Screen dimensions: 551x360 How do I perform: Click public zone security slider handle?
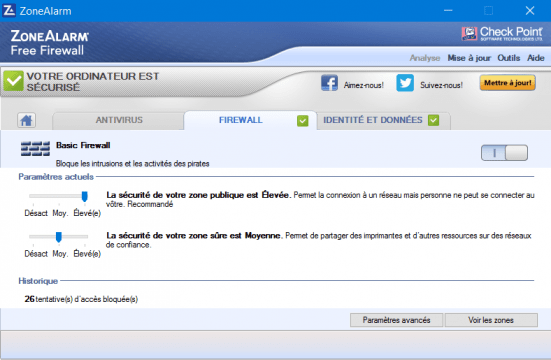84,196
